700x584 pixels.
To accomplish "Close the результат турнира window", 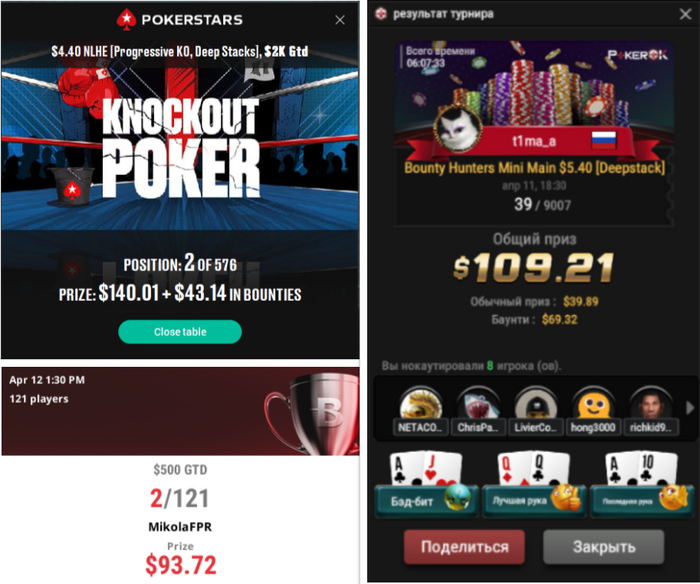I will (685, 14).
